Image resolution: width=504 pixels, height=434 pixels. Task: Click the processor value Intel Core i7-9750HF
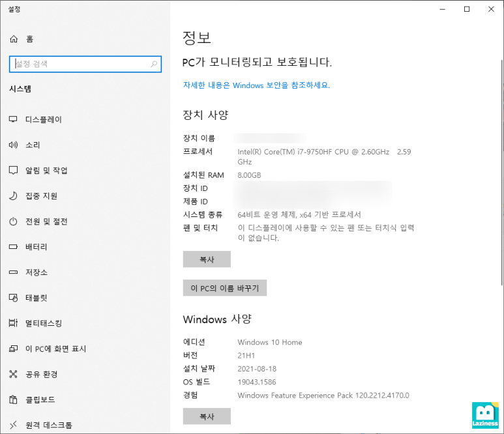point(324,157)
